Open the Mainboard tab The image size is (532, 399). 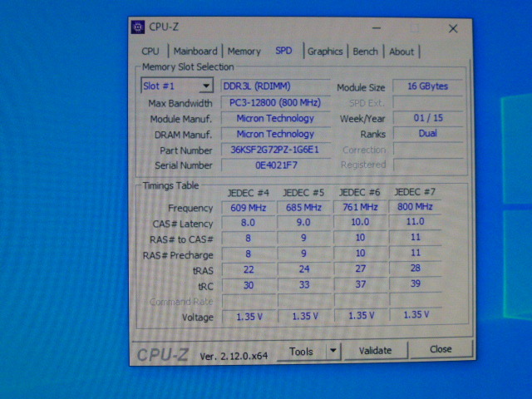195,52
